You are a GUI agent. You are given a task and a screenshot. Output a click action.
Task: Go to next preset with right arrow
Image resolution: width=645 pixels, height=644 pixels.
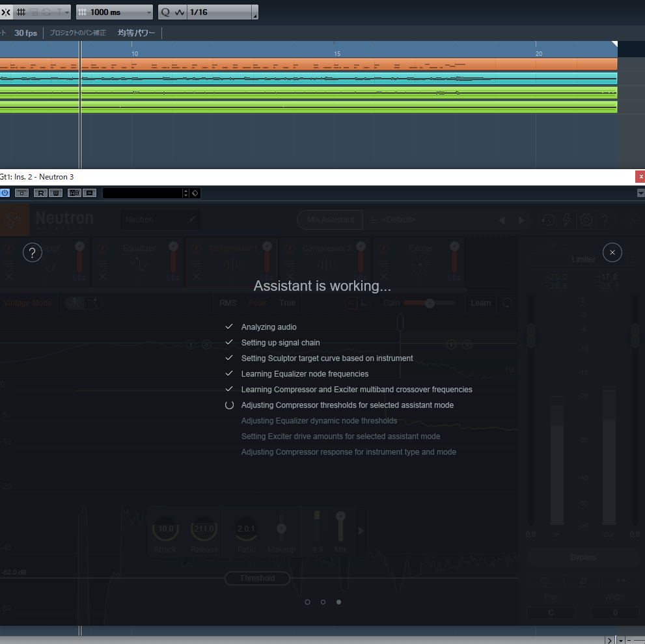(x=521, y=221)
